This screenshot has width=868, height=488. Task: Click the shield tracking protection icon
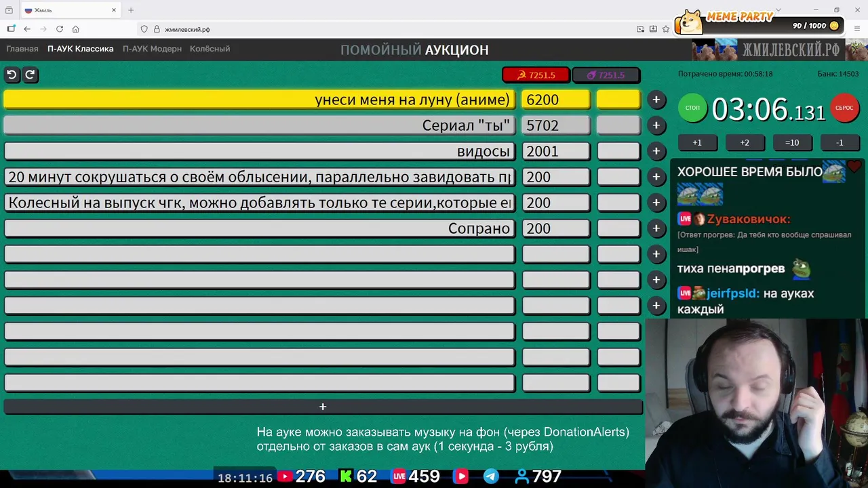(144, 29)
